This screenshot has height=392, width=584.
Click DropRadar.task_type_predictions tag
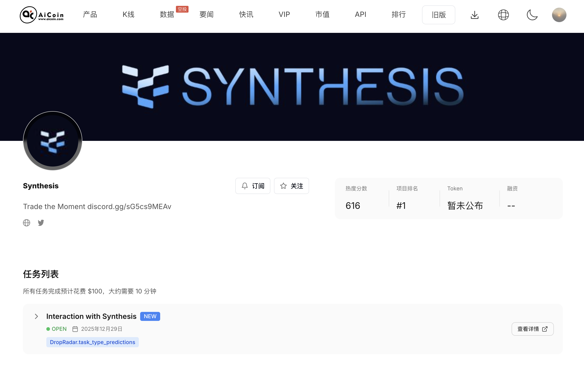pyautogui.click(x=92, y=342)
